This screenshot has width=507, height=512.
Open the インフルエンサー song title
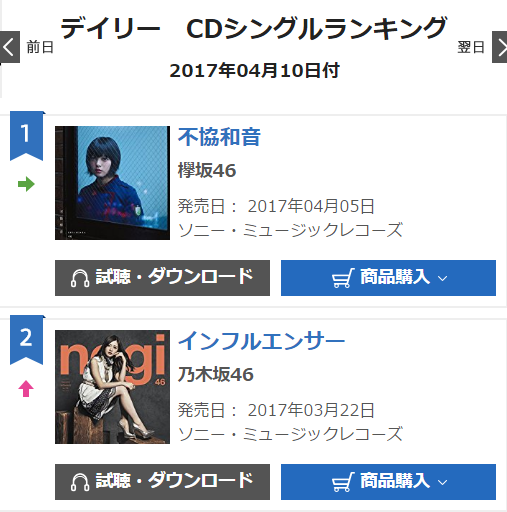pyautogui.click(x=261, y=341)
